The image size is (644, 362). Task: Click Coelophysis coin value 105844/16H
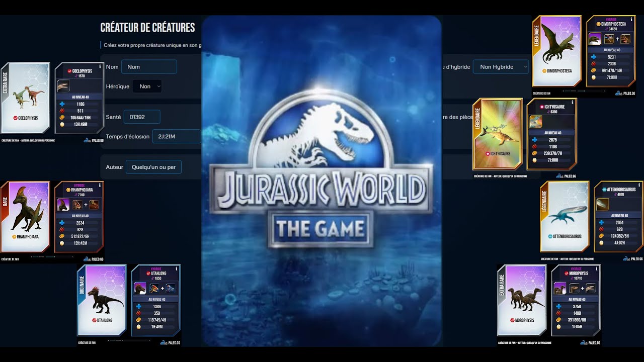coord(80,118)
